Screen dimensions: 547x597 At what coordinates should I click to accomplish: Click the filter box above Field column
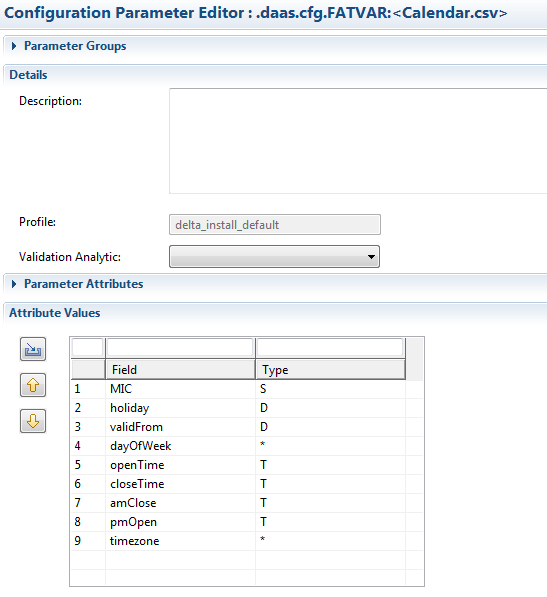[180, 347]
